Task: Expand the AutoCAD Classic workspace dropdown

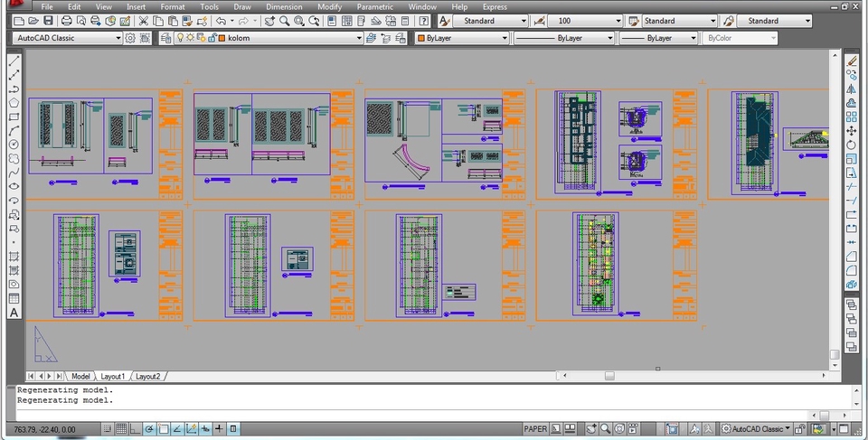Action: 118,38
